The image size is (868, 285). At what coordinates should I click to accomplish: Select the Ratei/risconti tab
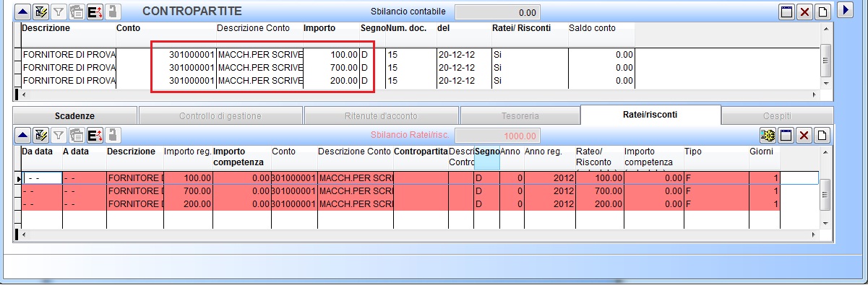pyautogui.click(x=650, y=115)
